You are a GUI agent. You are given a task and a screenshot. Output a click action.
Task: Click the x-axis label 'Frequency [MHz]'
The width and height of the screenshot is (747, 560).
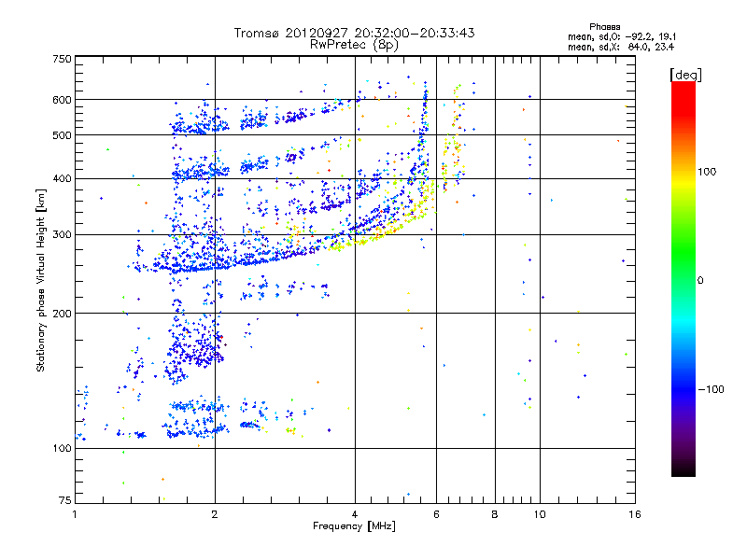354,526
